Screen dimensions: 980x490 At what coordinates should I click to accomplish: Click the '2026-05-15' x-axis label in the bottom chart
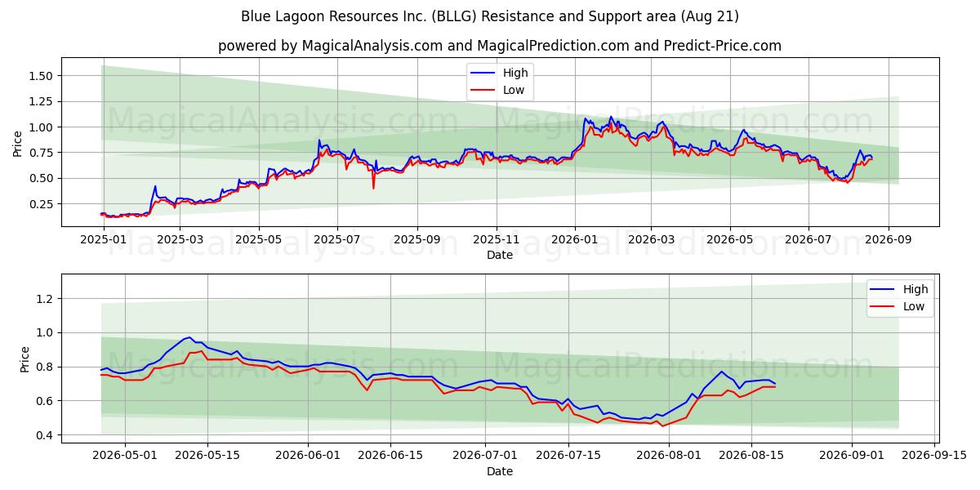pyautogui.click(x=207, y=457)
